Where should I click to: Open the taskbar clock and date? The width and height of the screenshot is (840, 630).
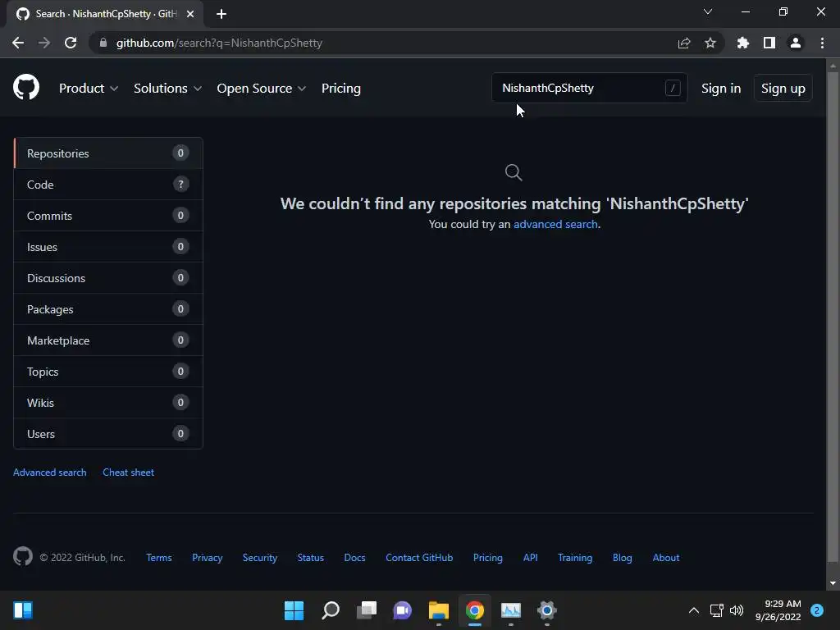778,610
